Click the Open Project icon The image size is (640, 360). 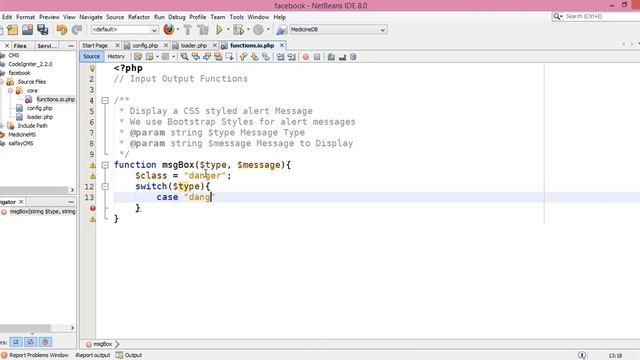(27, 30)
